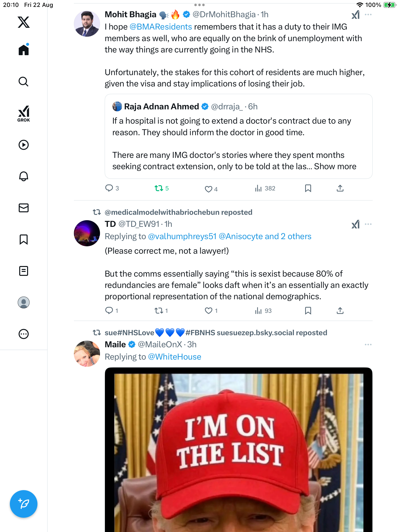Expand quoted post with Show more
This screenshot has width=399, height=532.
(335, 166)
